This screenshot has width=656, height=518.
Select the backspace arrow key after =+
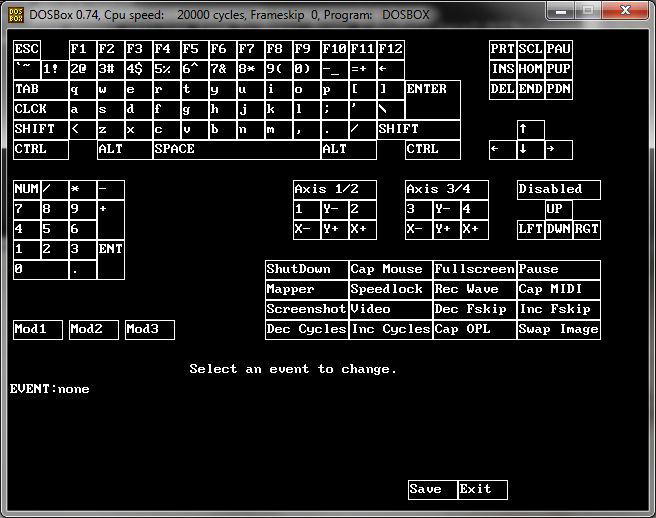tap(391, 69)
